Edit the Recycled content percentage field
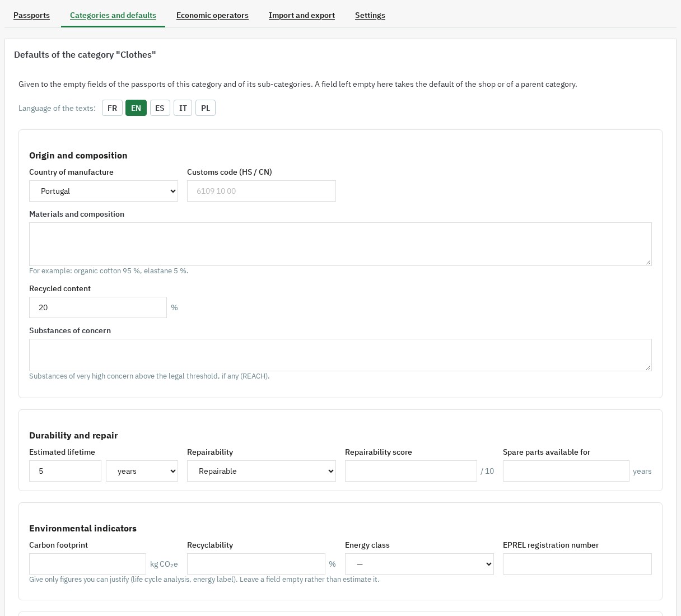681x616 pixels. [98, 307]
